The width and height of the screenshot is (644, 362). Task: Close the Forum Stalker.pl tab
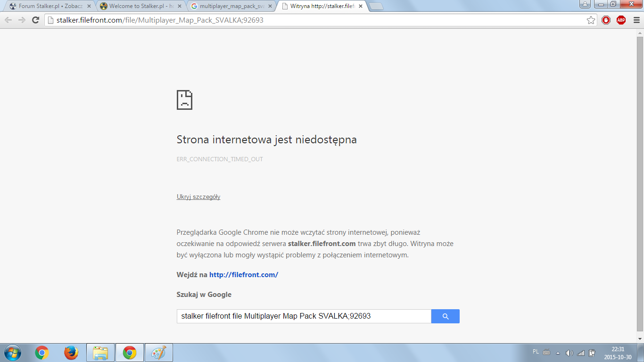(x=89, y=6)
